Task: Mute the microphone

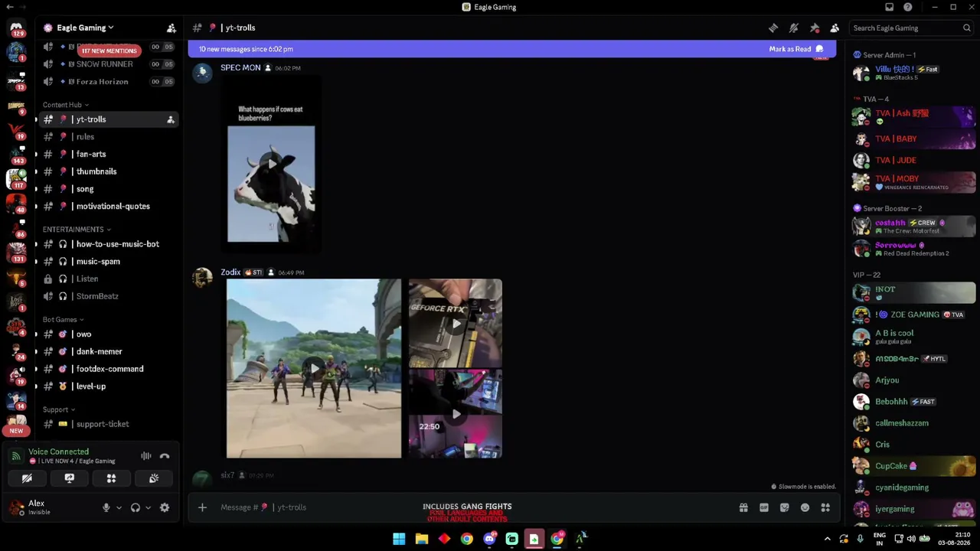Action: pyautogui.click(x=106, y=507)
